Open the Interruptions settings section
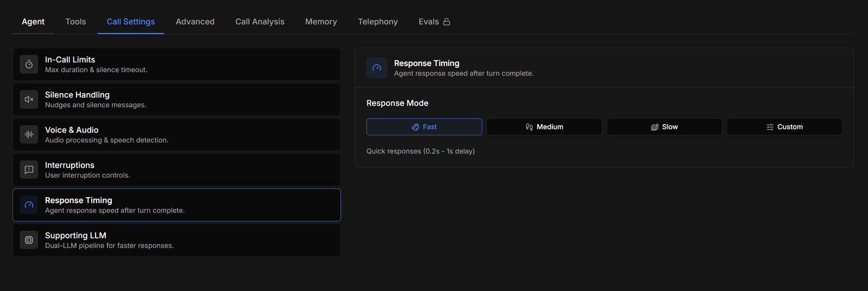This screenshot has width=868, height=291. (x=177, y=170)
